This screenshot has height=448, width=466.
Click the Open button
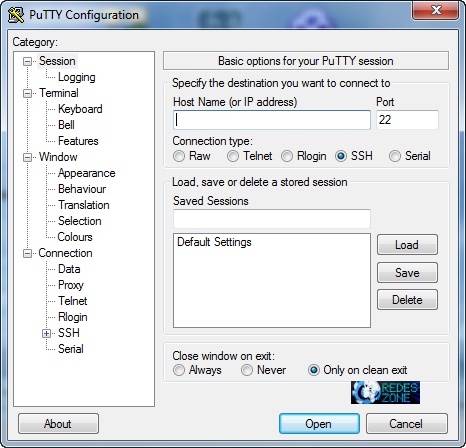[x=319, y=424]
